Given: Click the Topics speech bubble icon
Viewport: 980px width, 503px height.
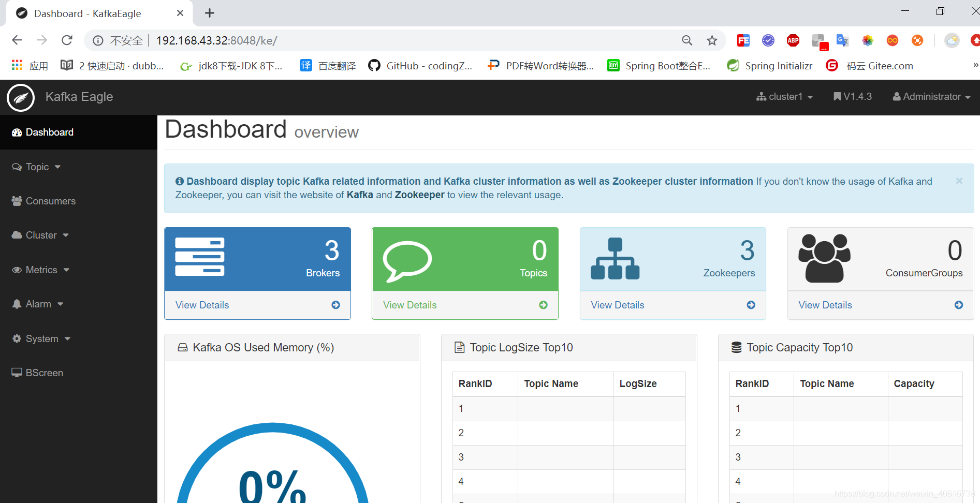Looking at the screenshot, I should click(x=407, y=261).
